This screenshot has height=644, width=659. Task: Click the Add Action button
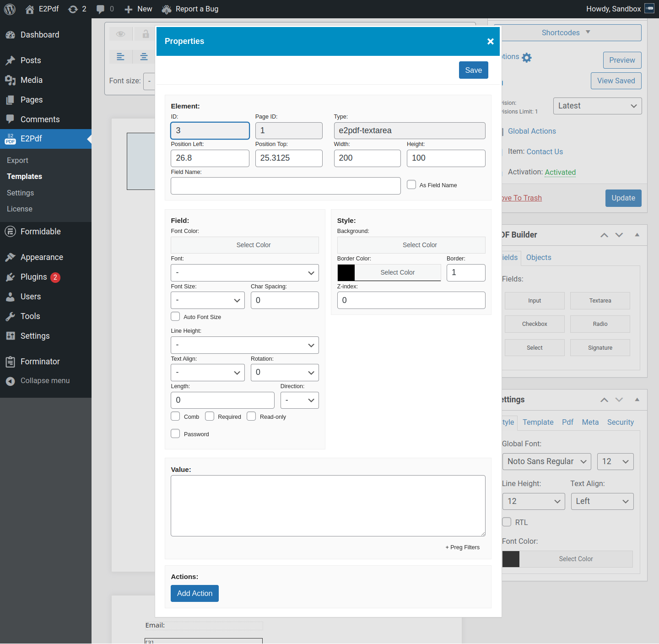[194, 593]
